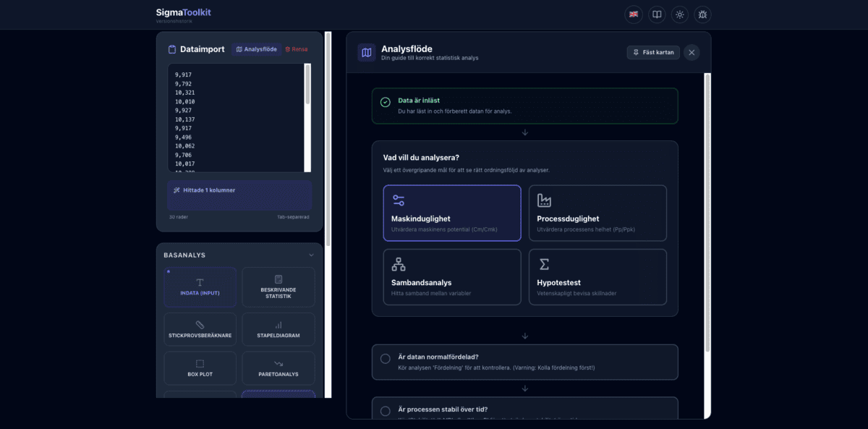Click the Hypotestest sigma icon
The width and height of the screenshot is (868, 429).
click(544, 265)
